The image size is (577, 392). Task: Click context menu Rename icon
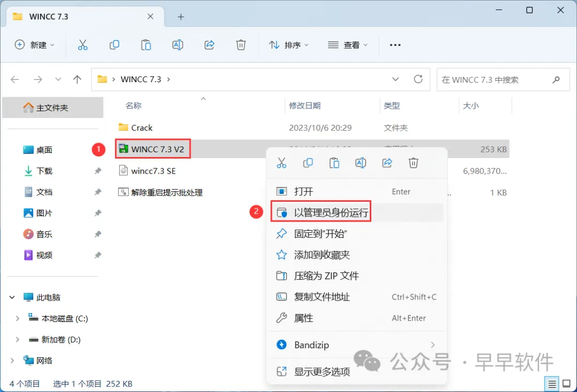click(361, 163)
